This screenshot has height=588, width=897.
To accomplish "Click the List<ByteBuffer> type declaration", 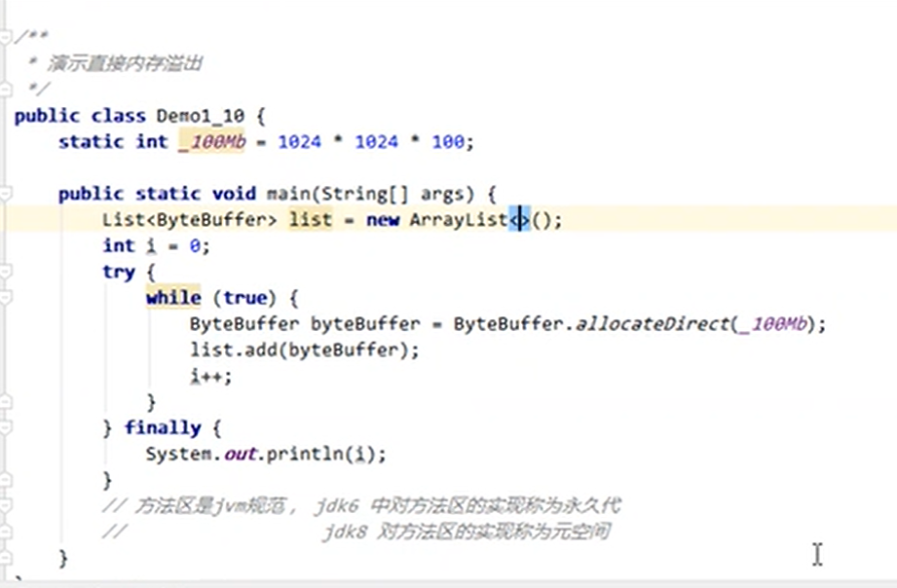I will tap(189, 220).
